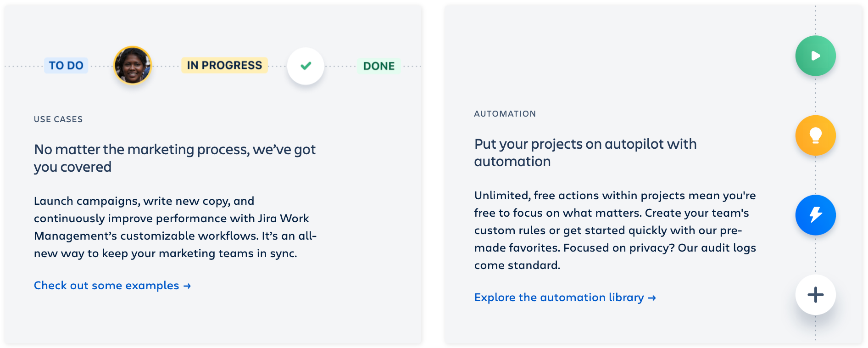
Task: Click the USE CASES section label
Action: (58, 119)
